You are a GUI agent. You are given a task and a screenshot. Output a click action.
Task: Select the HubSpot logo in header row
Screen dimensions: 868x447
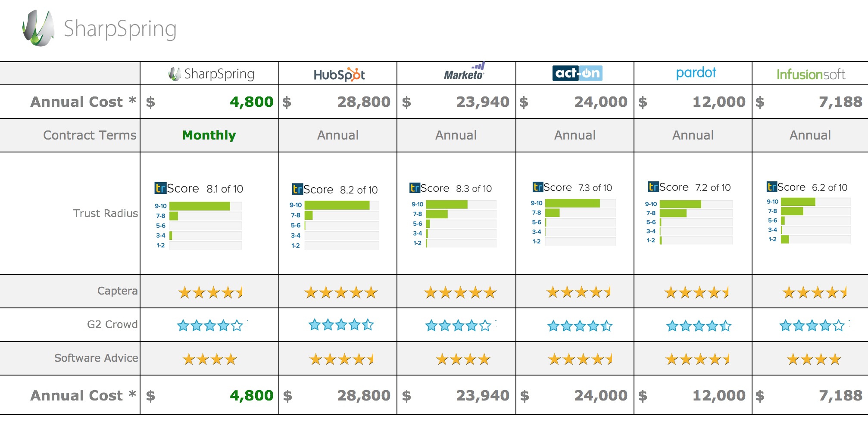click(339, 74)
